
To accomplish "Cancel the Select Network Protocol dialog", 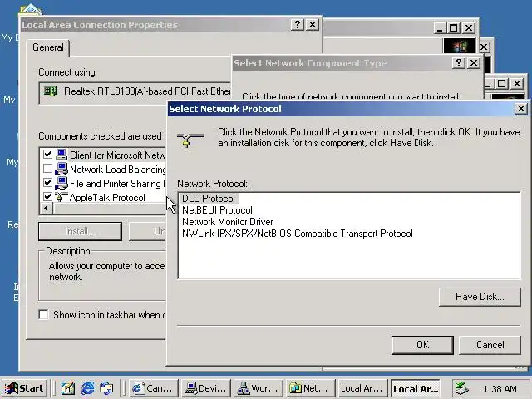I will click(x=490, y=345).
